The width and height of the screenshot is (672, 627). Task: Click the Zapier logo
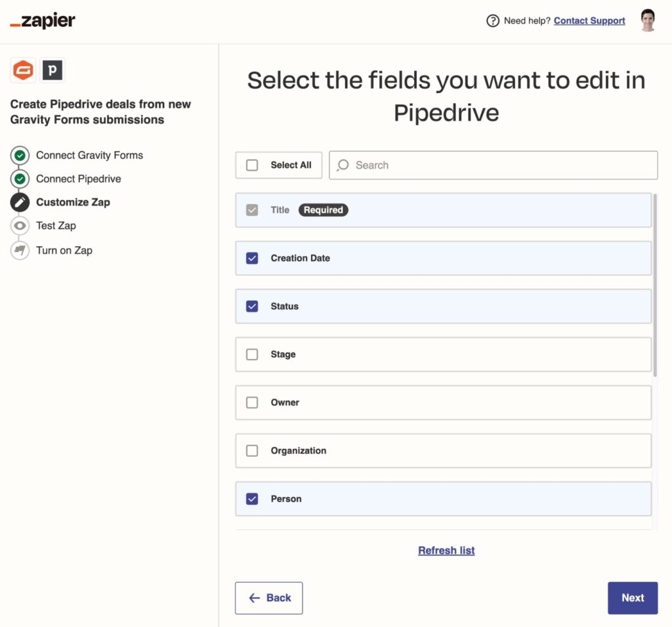[x=41, y=20]
